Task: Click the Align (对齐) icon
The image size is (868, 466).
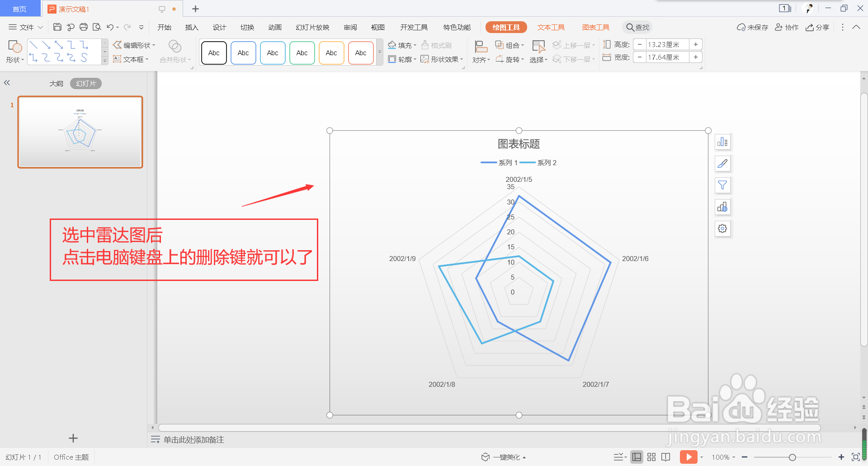Action: pyautogui.click(x=480, y=59)
